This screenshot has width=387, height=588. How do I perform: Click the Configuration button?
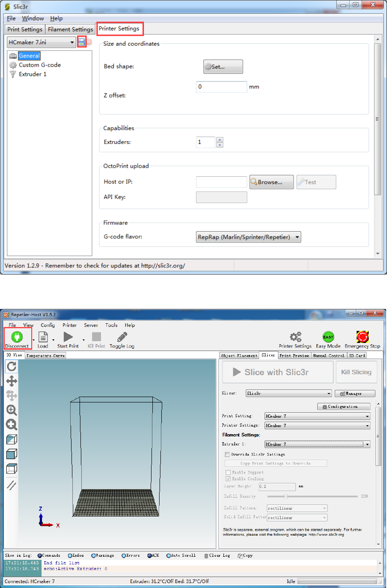pyautogui.click(x=344, y=406)
